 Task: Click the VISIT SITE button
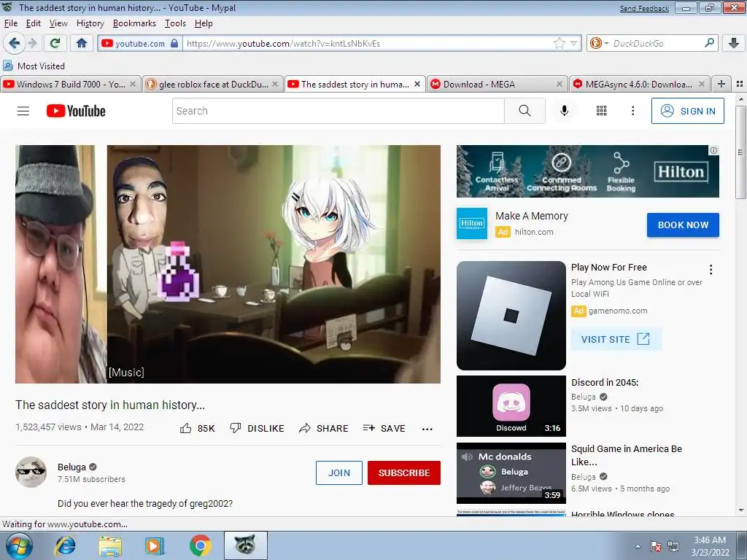click(x=616, y=339)
